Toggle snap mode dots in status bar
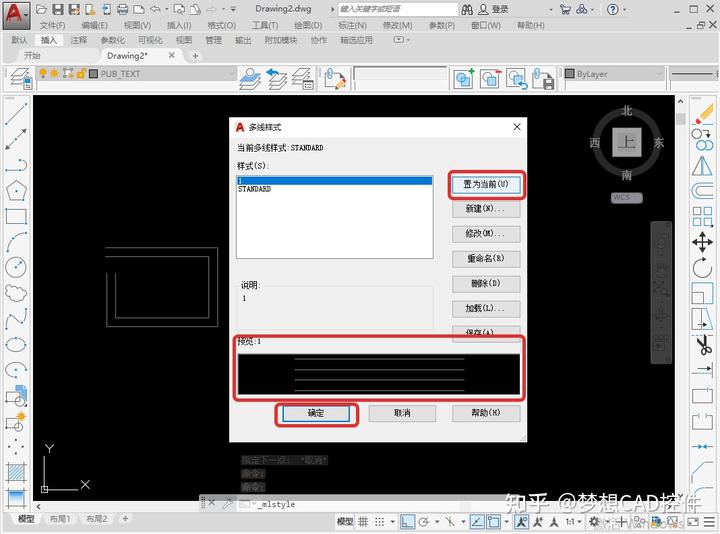 [379, 522]
